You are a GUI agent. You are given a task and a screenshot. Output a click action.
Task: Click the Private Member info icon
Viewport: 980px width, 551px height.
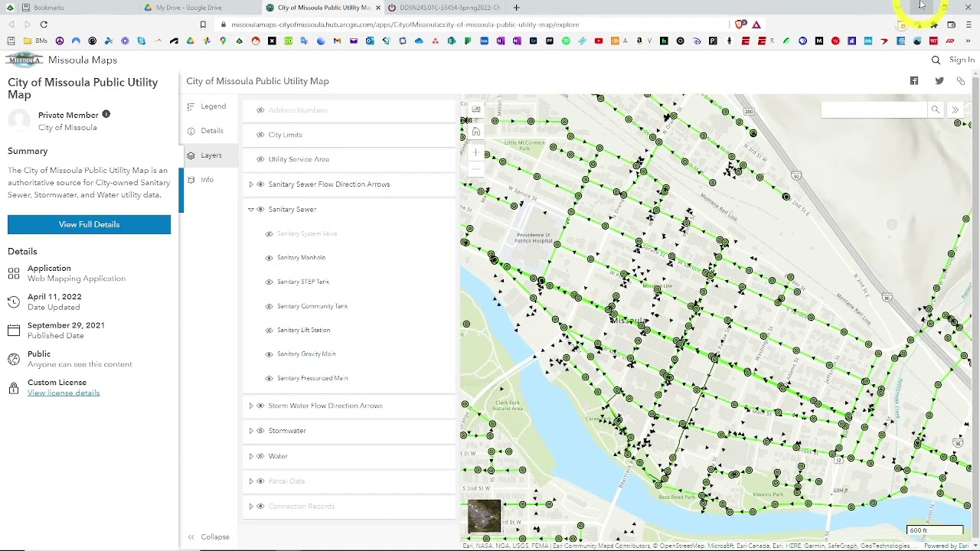(106, 115)
